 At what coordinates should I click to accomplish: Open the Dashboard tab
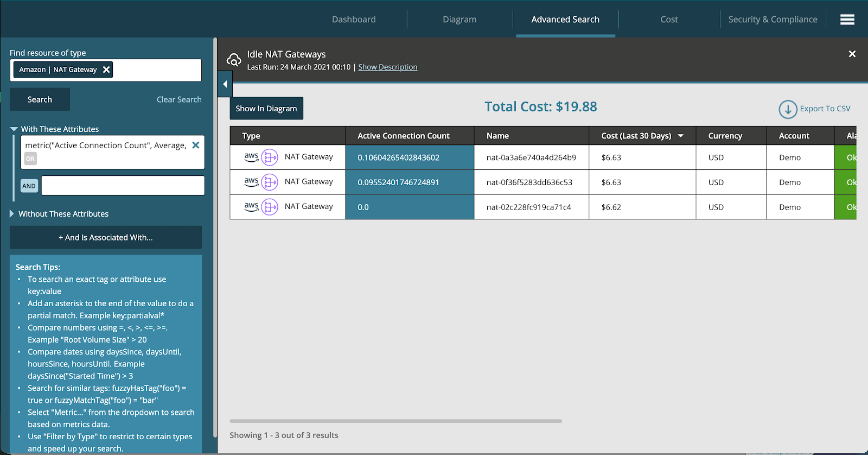click(x=354, y=20)
